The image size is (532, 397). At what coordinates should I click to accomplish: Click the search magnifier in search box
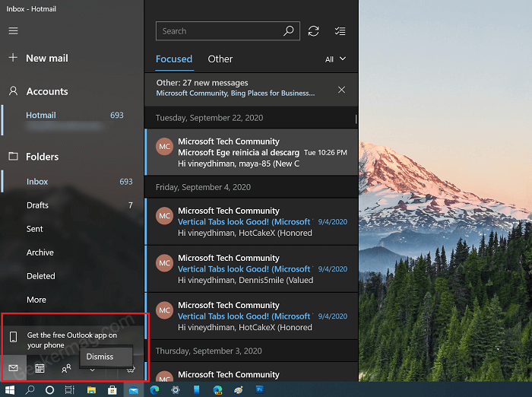point(288,31)
